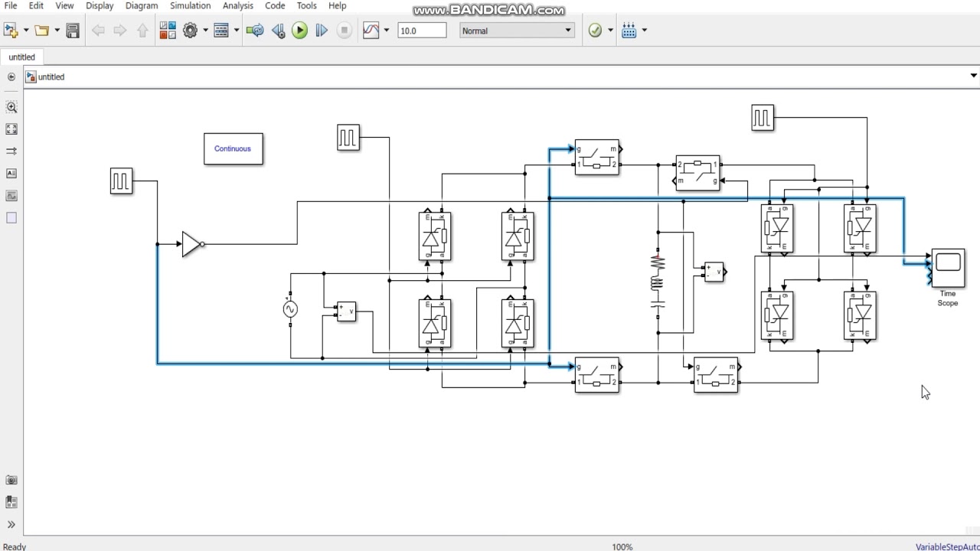Open the Edit menu

point(36,6)
